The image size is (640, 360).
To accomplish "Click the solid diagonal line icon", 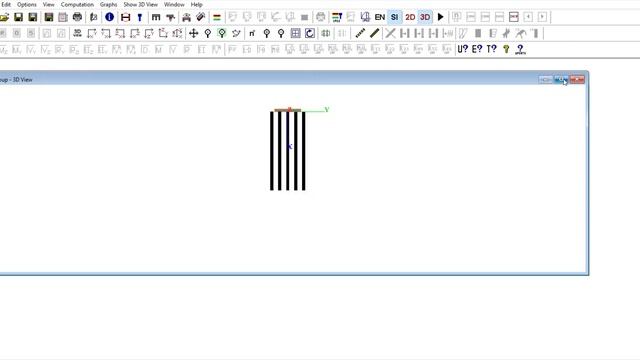I will click(x=374, y=33).
